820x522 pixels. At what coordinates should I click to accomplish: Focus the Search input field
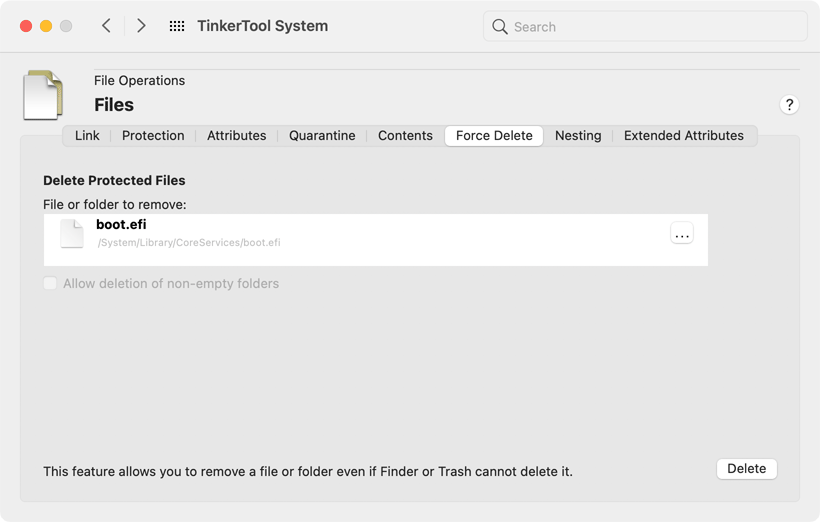(645, 27)
